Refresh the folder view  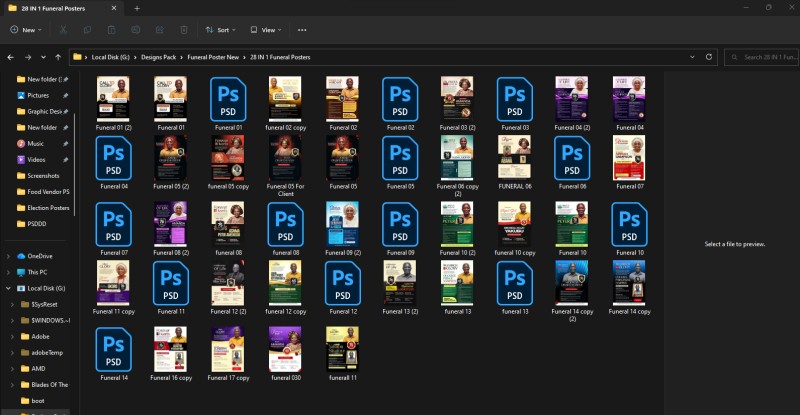point(709,57)
